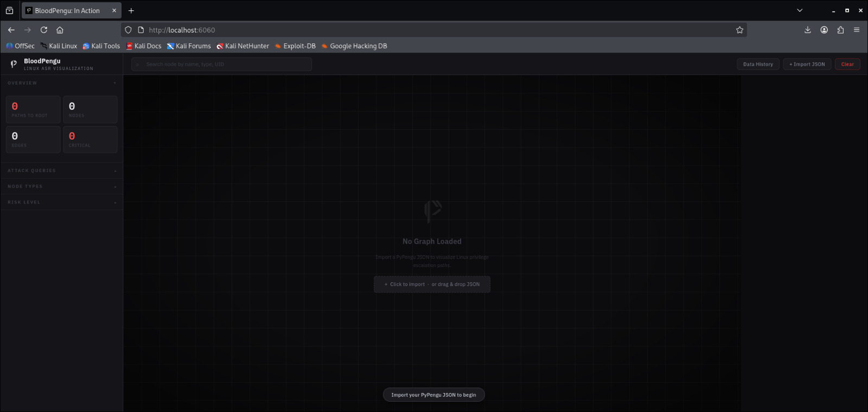868x412 pixels.
Task: Go to the browser home page icon
Action: coord(60,30)
